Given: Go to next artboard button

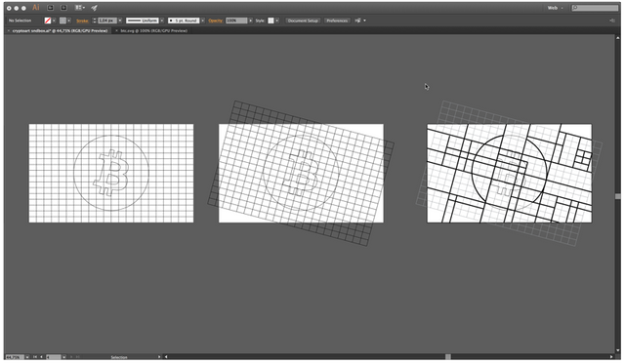Looking at the screenshot, I should point(71,357).
